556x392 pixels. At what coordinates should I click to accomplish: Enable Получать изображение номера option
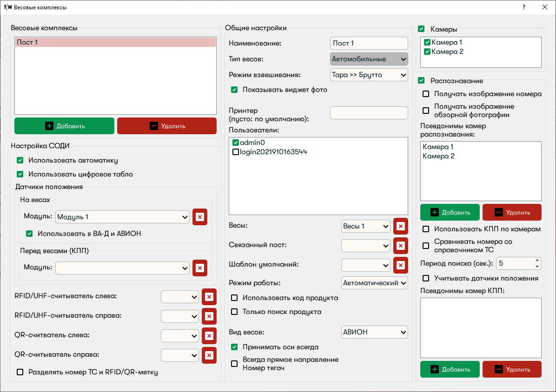[426, 94]
